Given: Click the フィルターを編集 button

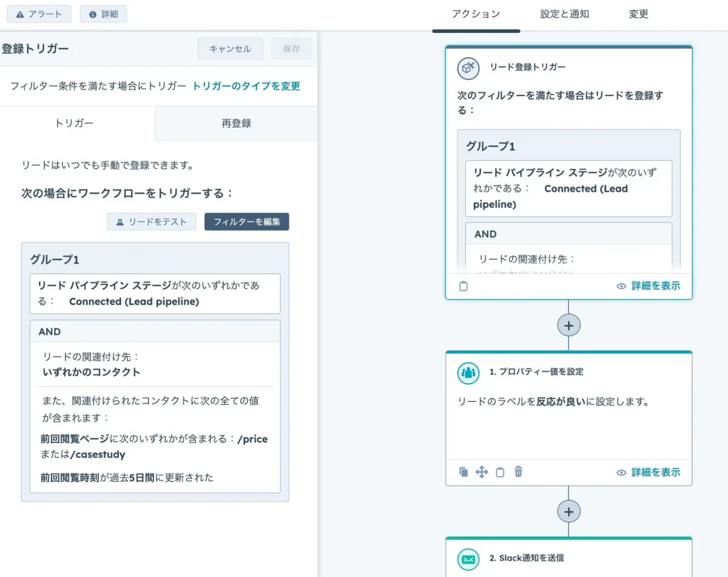Looking at the screenshot, I should click(246, 221).
